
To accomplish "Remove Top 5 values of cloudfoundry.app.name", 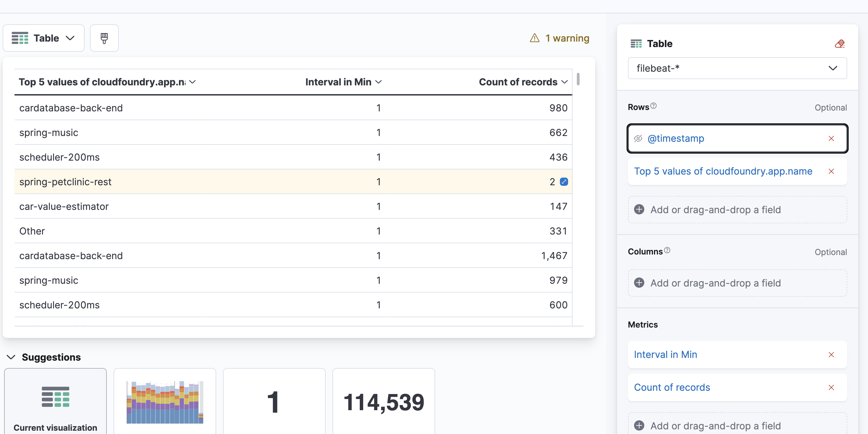I will pos(831,172).
